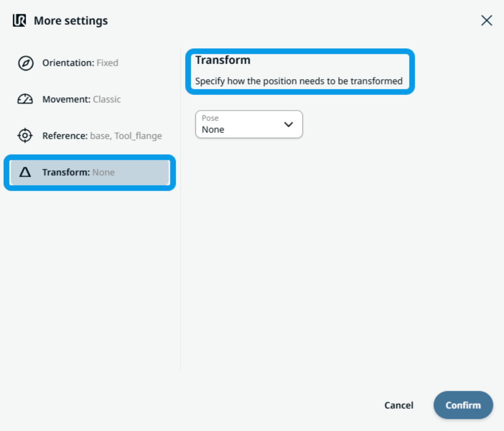Expand the Pose dropdown chevron
Viewport: 504px width, 431px height.
click(289, 124)
